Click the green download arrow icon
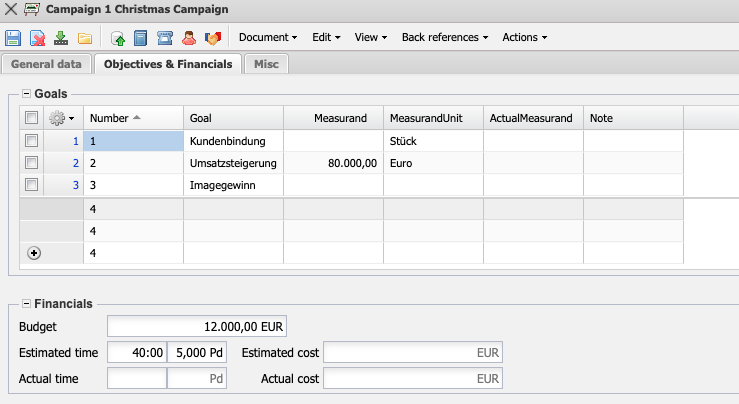Image resolution: width=739 pixels, height=404 pixels. click(x=61, y=38)
